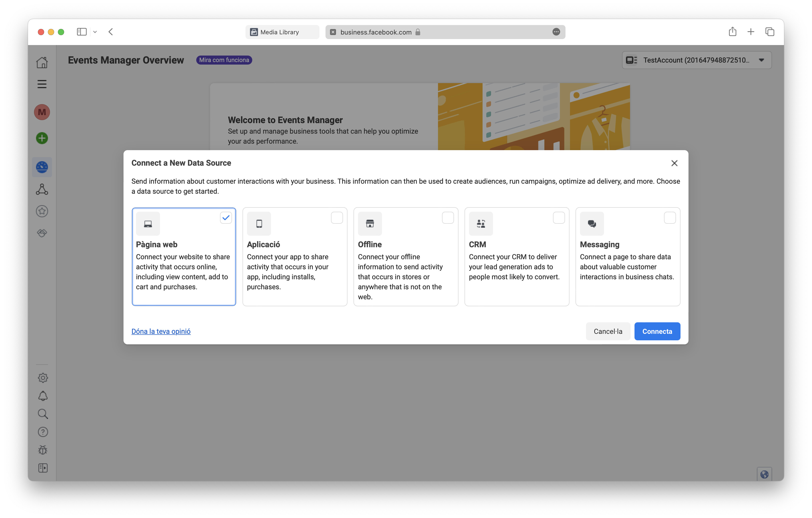Open the website options ellipsis in address bar

[556, 32]
